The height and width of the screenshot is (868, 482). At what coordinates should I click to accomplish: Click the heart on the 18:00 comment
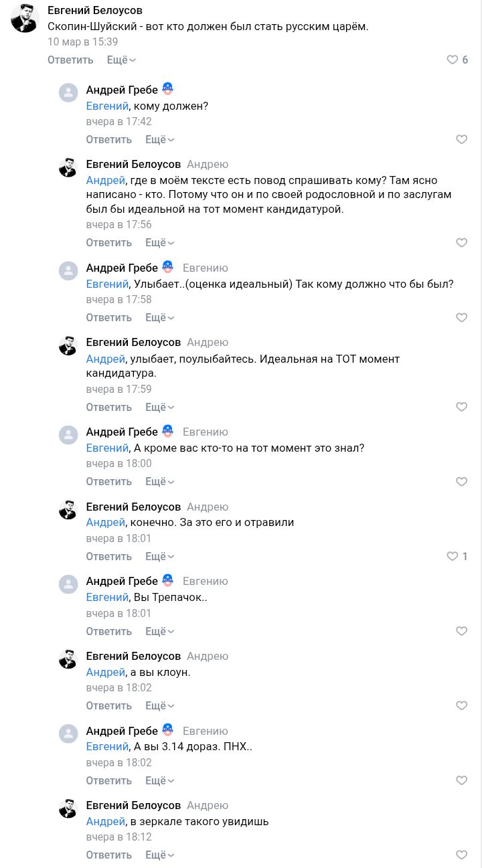tap(461, 482)
